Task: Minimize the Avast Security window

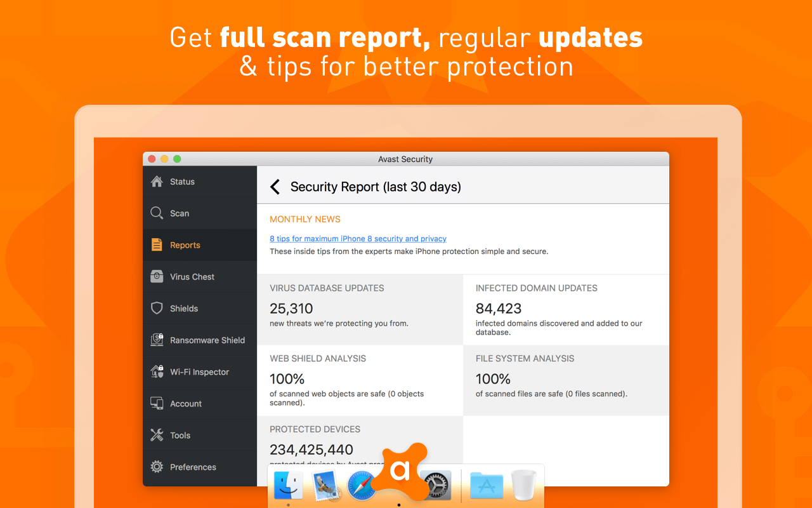Action: [164, 159]
